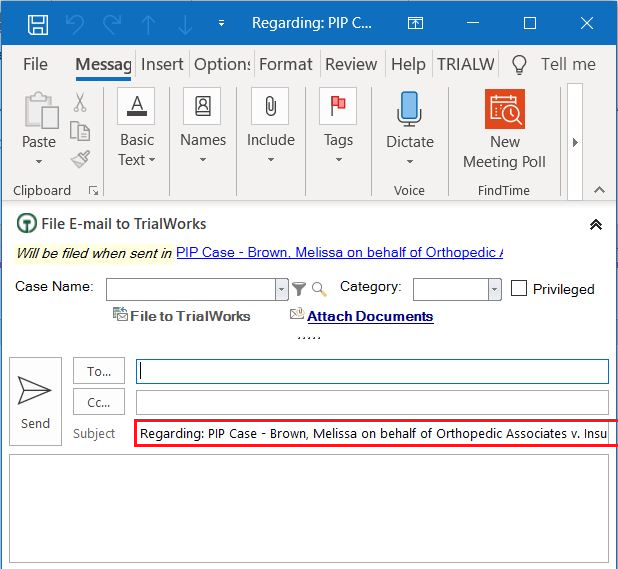618x569 pixels.
Task: Open the Include paperclip dropdown
Action: tap(270, 126)
